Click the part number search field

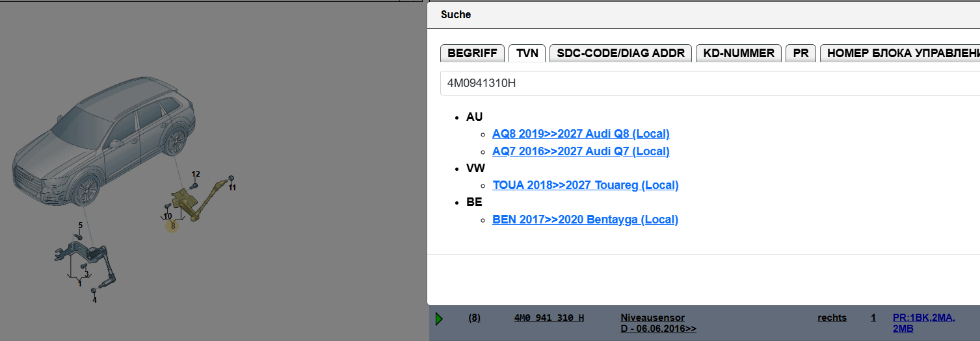709,83
